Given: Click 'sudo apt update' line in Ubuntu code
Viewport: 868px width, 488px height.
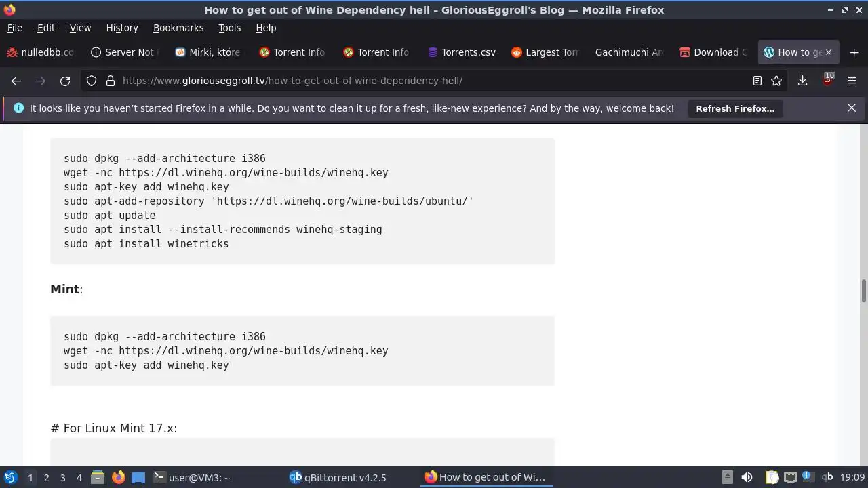Looking at the screenshot, I should point(110,216).
